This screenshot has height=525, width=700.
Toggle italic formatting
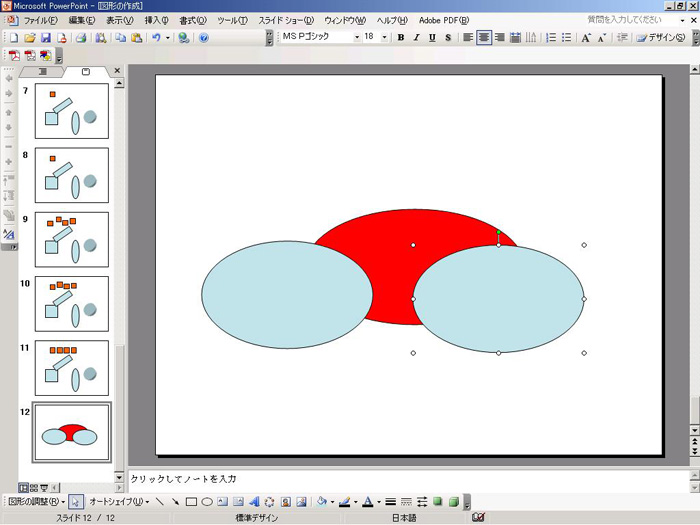416,38
